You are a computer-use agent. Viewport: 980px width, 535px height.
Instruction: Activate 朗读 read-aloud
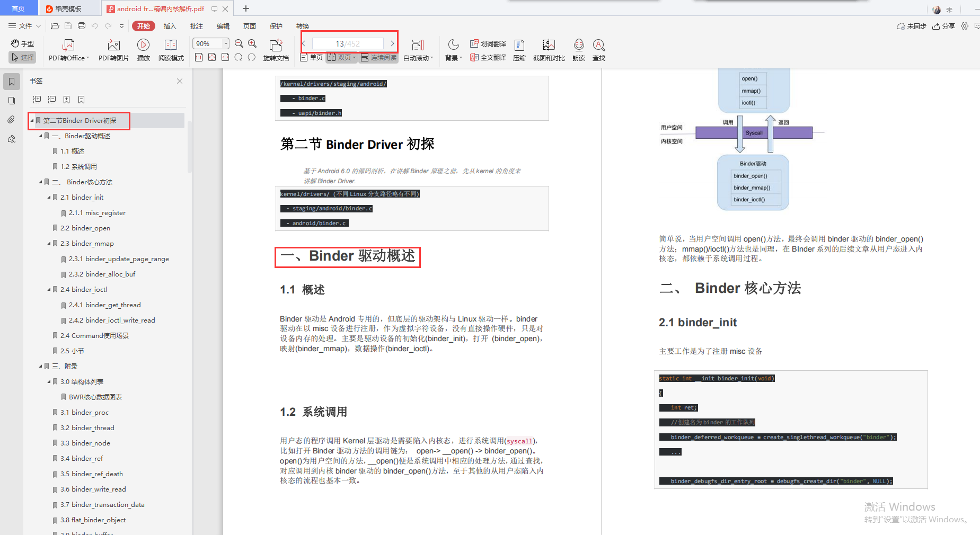point(578,49)
